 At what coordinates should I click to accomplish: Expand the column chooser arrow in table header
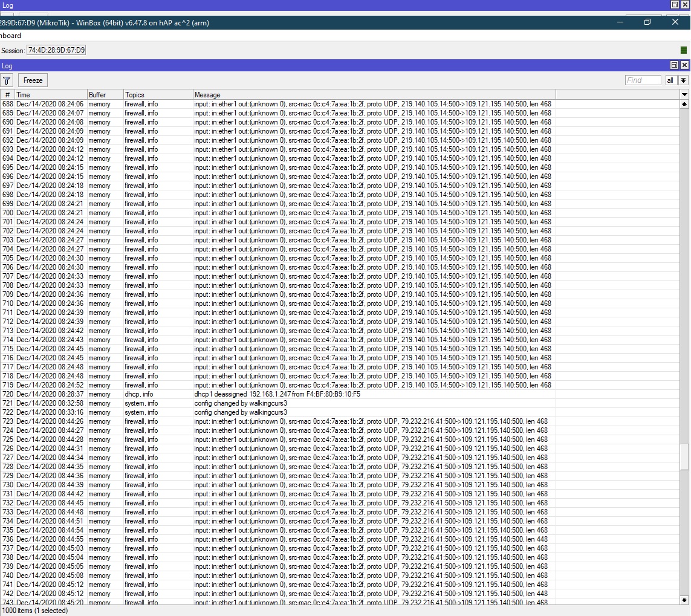pyautogui.click(x=684, y=95)
